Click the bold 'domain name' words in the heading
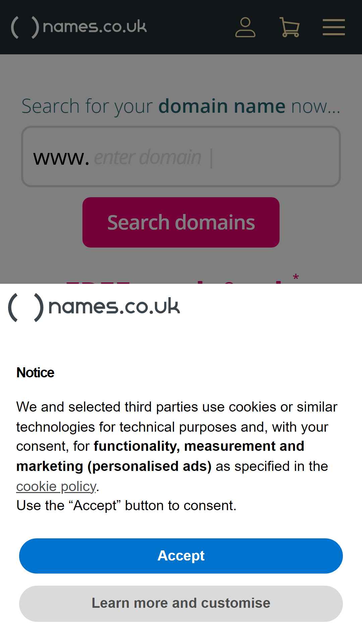Screen dimensions: 362x644 222,106
